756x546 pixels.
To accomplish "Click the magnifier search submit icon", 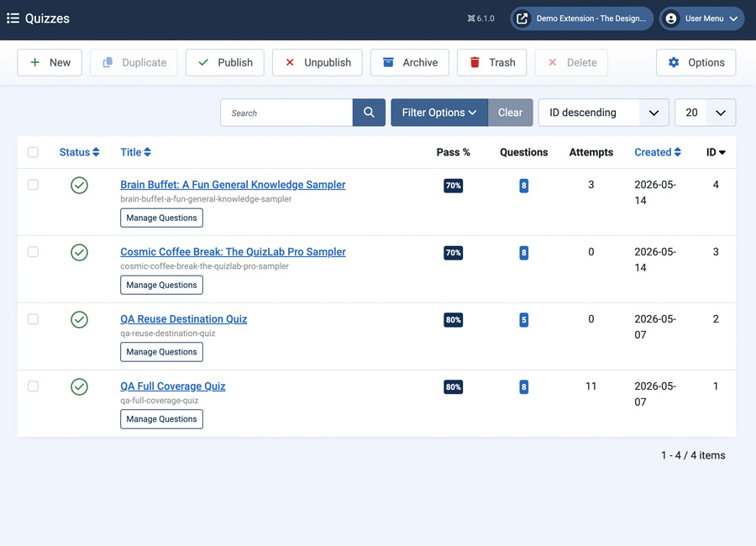I will coord(369,113).
